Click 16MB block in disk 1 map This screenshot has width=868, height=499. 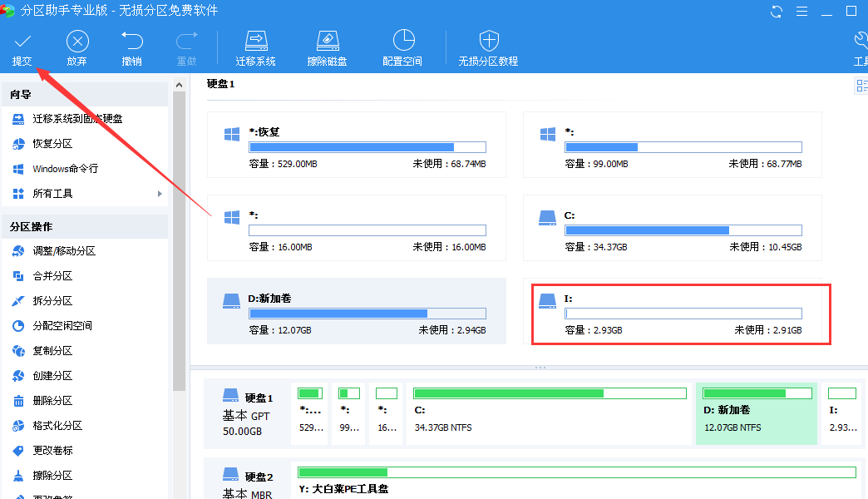(387, 413)
